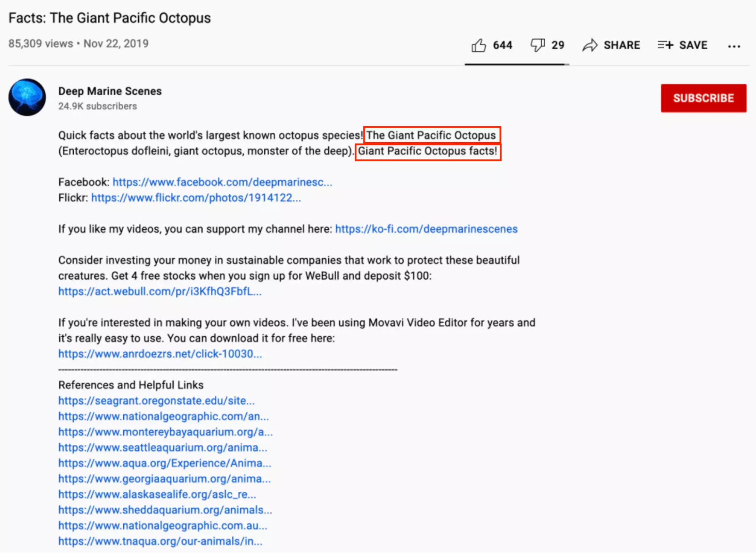Visit the ko-fi.com/deepmarinescenes support link

(x=426, y=229)
